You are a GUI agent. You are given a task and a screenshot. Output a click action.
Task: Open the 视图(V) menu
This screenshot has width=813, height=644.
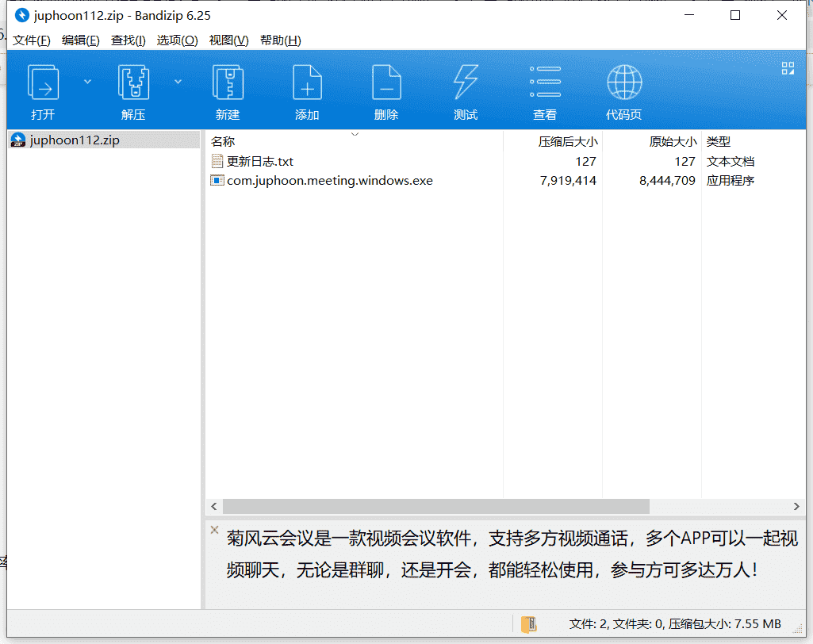click(x=228, y=40)
